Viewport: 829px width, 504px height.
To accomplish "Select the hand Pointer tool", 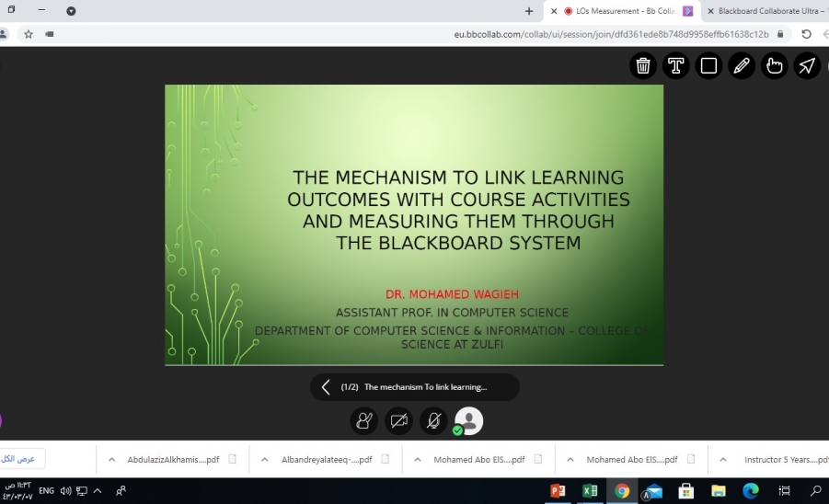I will [774, 65].
